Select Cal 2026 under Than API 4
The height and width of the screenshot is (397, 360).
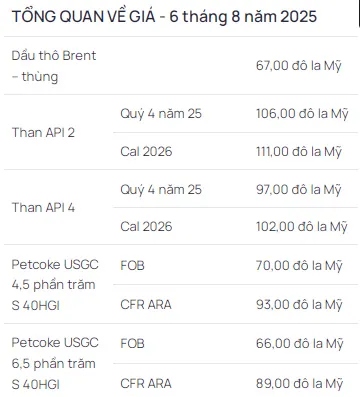coord(146,227)
